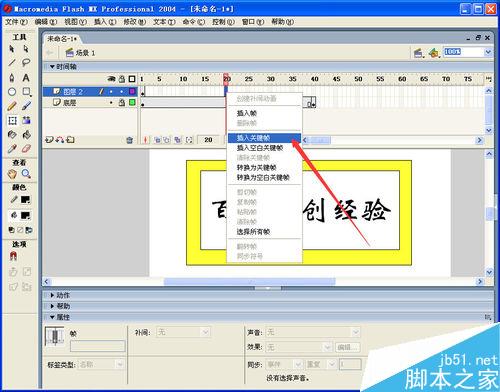Select the Arrow selection tool
Image resolution: width=500 pixels, height=392 pixels.
pos(12,49)
